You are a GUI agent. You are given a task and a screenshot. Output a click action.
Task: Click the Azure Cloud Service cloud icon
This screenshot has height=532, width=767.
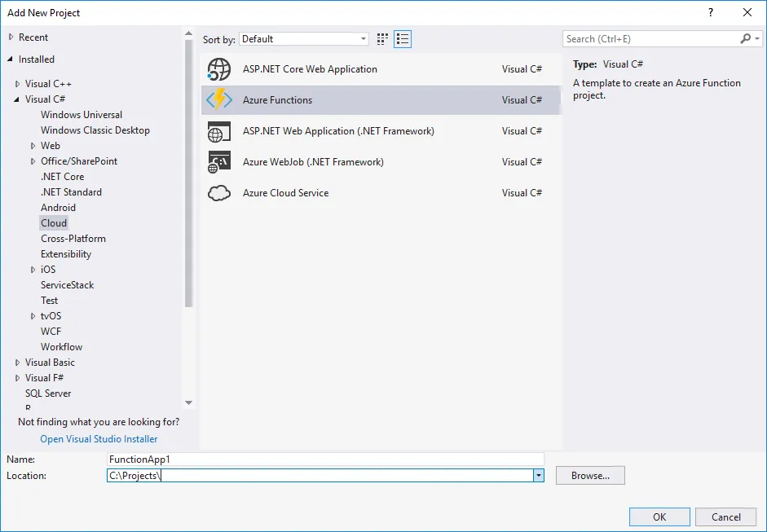point(218,193)
